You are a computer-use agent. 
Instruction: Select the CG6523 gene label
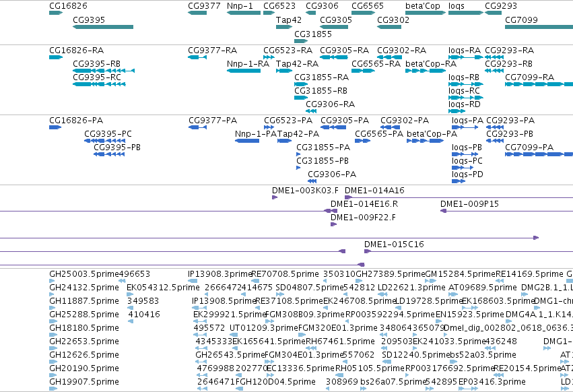(x=279, y=6)
